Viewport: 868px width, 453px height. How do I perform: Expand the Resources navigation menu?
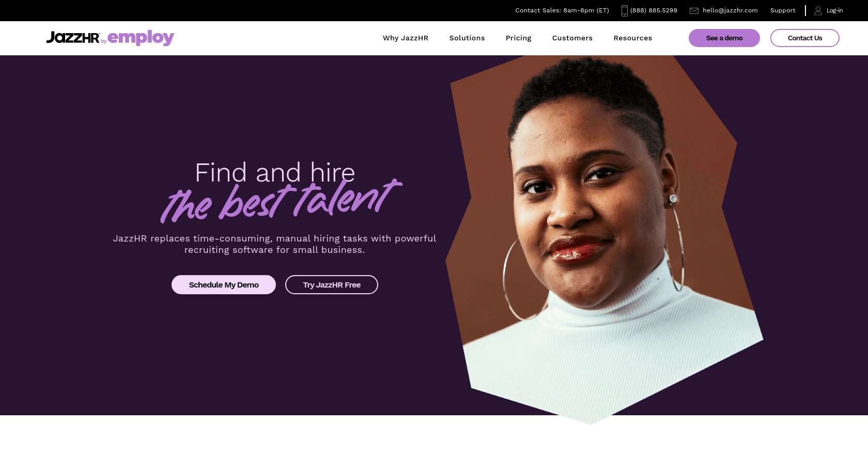tap(633, 38)
